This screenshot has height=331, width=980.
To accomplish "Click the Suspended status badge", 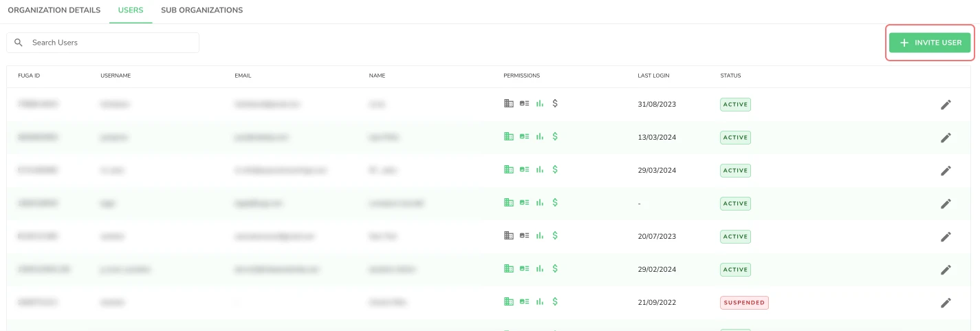I will pos(744,303).
